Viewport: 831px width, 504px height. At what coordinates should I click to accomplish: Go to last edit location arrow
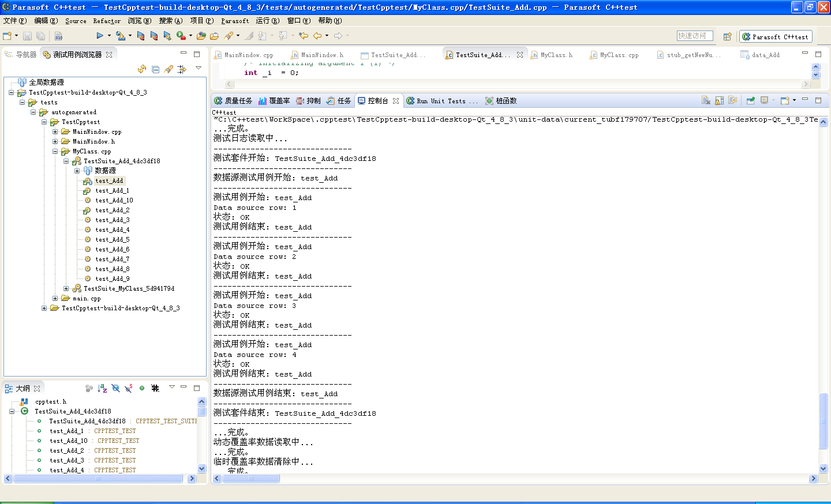(x=304, y=36)
